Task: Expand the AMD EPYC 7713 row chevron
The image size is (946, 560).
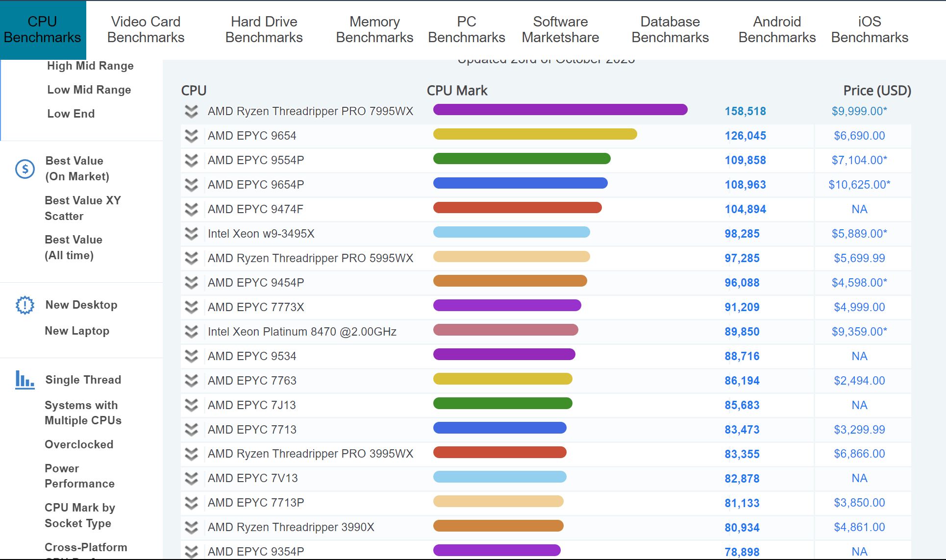Action: click(191, 430)
